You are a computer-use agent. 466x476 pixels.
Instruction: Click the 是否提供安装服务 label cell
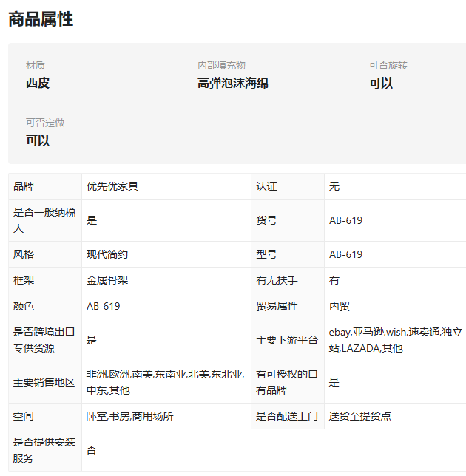45,450
